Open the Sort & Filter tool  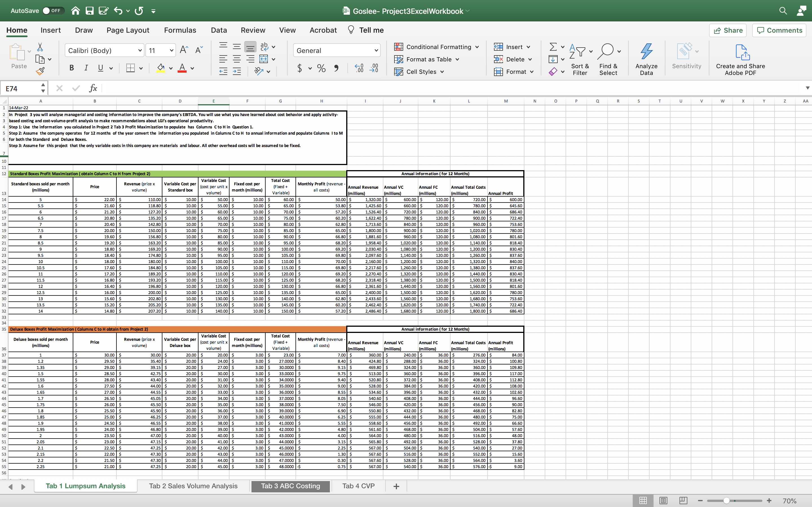(580, 59)
